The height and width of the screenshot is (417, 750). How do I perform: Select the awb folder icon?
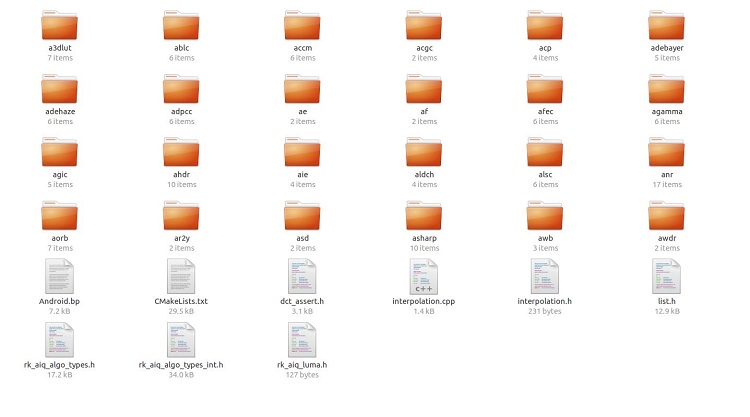click(x=545, y=216)
